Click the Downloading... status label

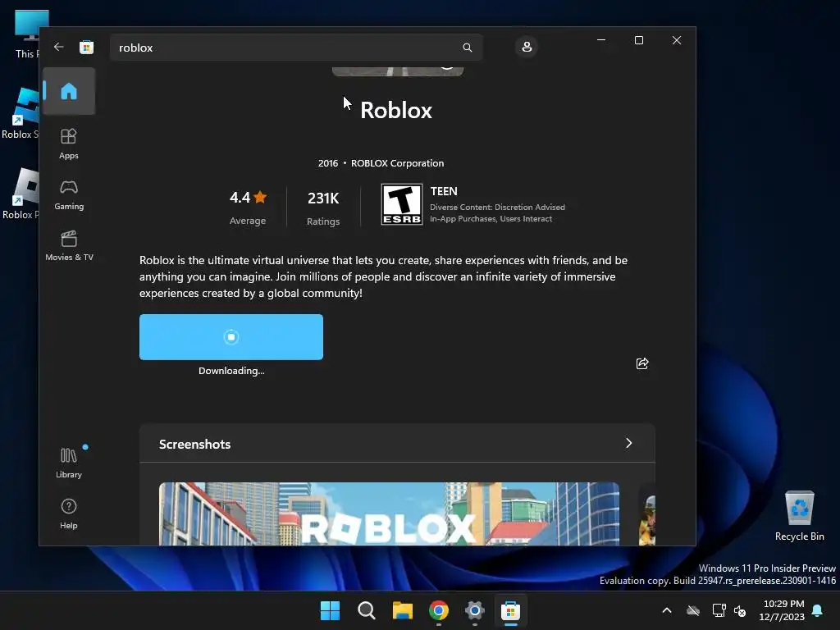231,371
